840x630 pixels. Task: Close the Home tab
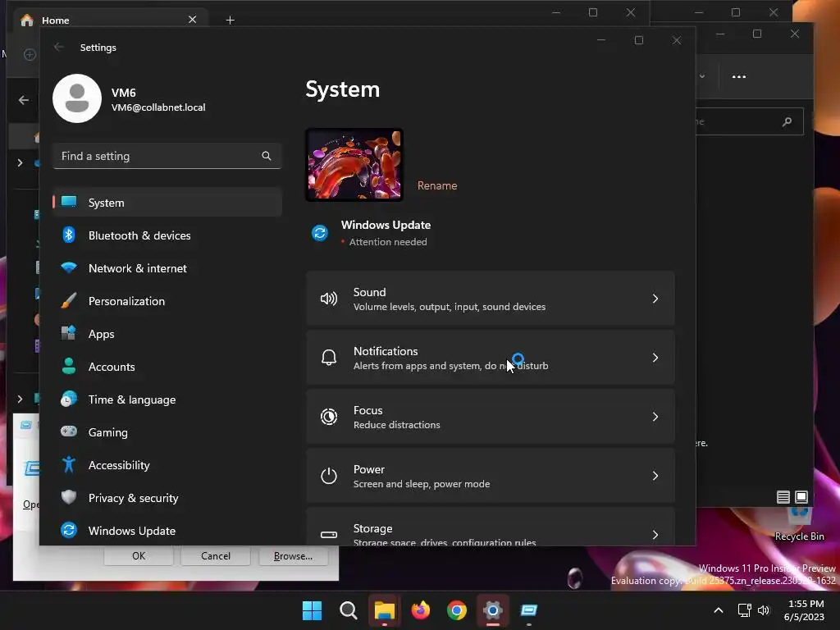(x=192, y=20)
